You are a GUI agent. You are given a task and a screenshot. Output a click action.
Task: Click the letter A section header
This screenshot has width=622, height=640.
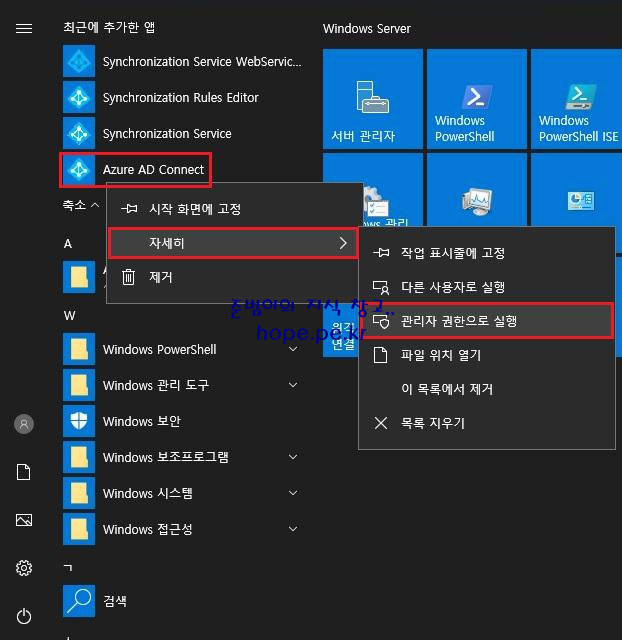pos(68,244)
